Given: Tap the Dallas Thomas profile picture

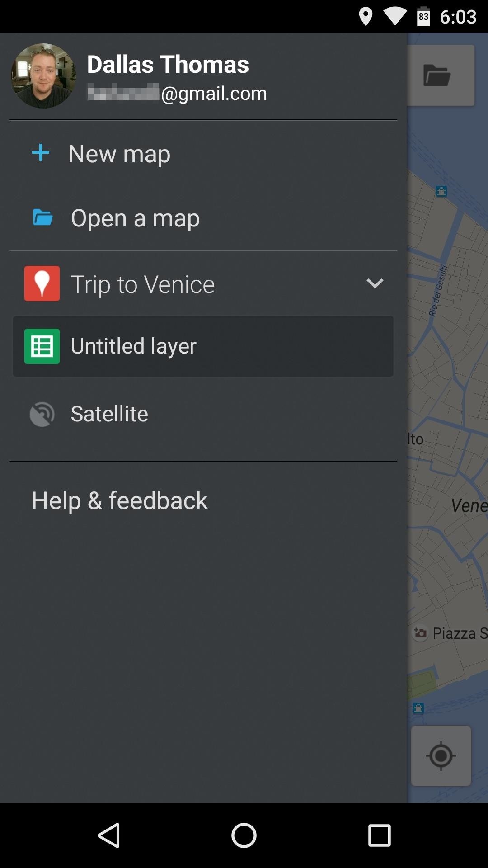Looking at the screenshot, I should 43,76.
